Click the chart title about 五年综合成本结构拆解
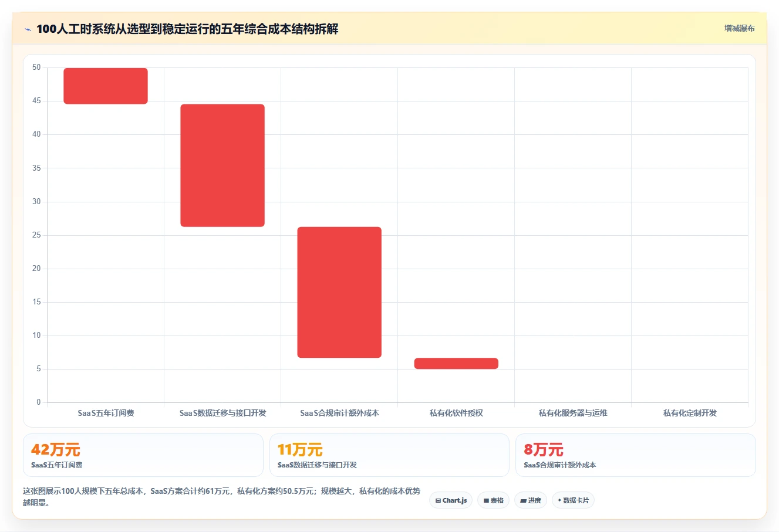Viewport: 779px width, 532px height. [187, 29]
